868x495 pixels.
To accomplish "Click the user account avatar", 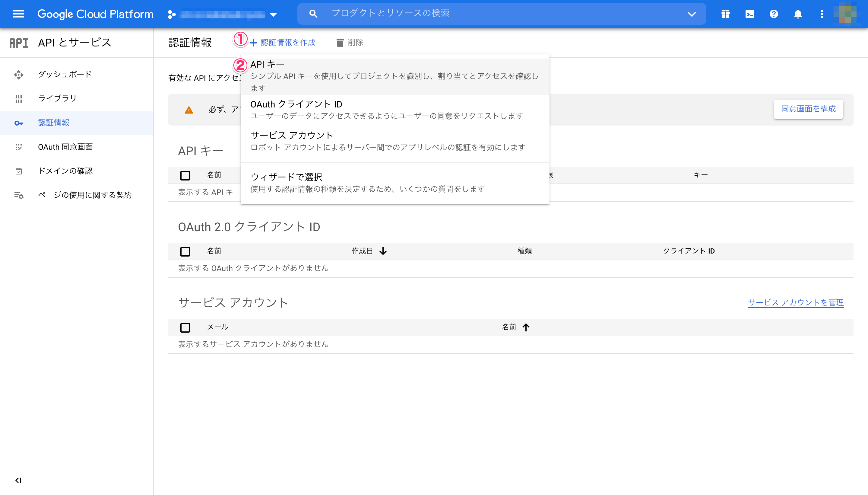I will pyautogui.click(x=847, y=14).
